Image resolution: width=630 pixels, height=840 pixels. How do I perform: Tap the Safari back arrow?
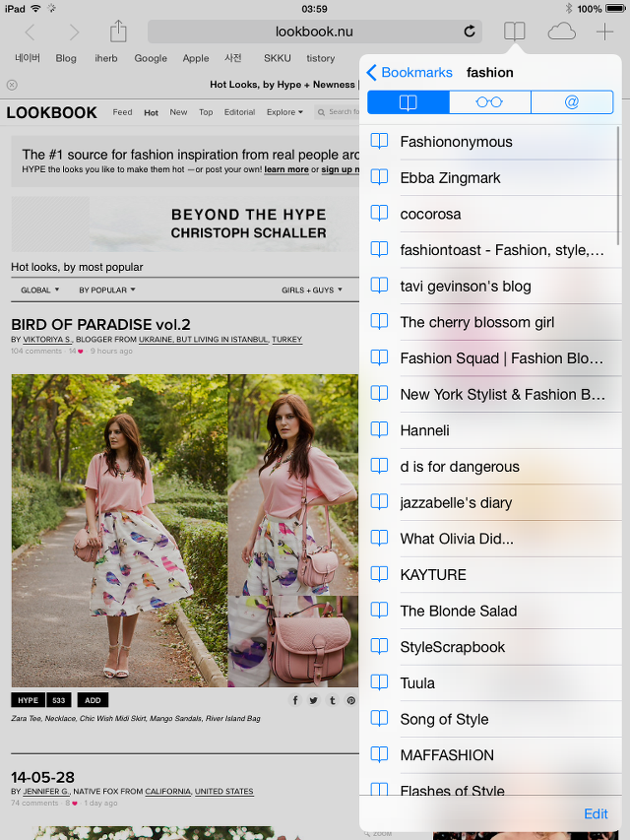pos(30,32)
